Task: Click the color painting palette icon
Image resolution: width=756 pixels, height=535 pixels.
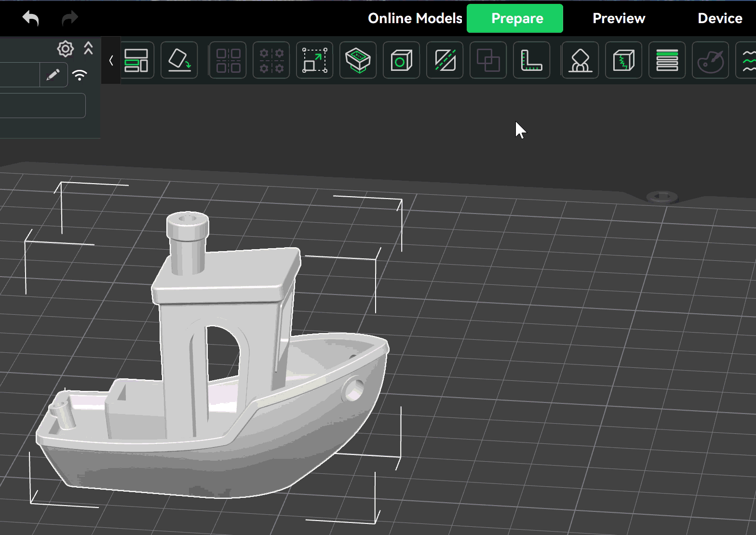Action: click(711, 60)
